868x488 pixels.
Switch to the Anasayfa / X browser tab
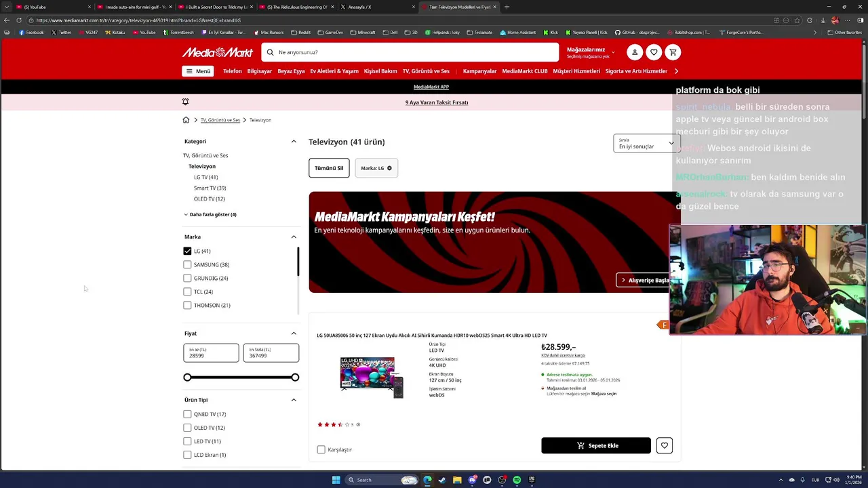(x=376, y=7)
